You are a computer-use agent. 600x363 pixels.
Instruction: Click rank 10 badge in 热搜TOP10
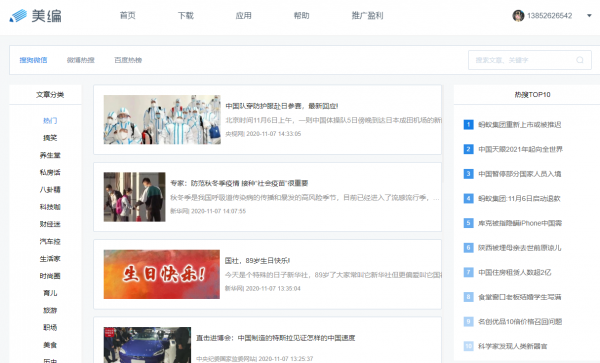point(468,346)
